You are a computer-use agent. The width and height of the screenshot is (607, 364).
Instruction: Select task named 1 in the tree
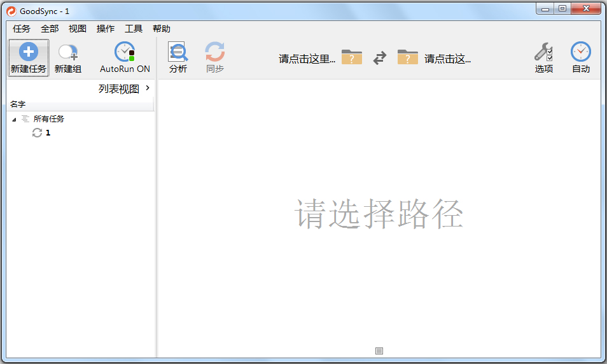(x=48, y=133)
